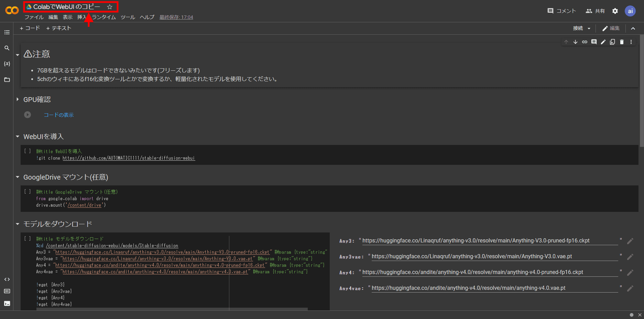Collapse the 注意 section
This screenshot has width=644, height=319.
18,55
